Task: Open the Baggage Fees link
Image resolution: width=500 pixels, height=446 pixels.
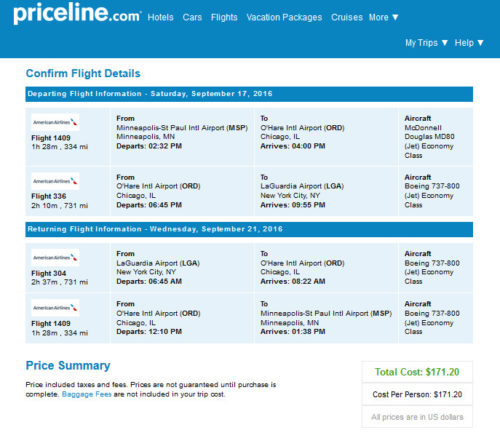Action: (87, 394)
